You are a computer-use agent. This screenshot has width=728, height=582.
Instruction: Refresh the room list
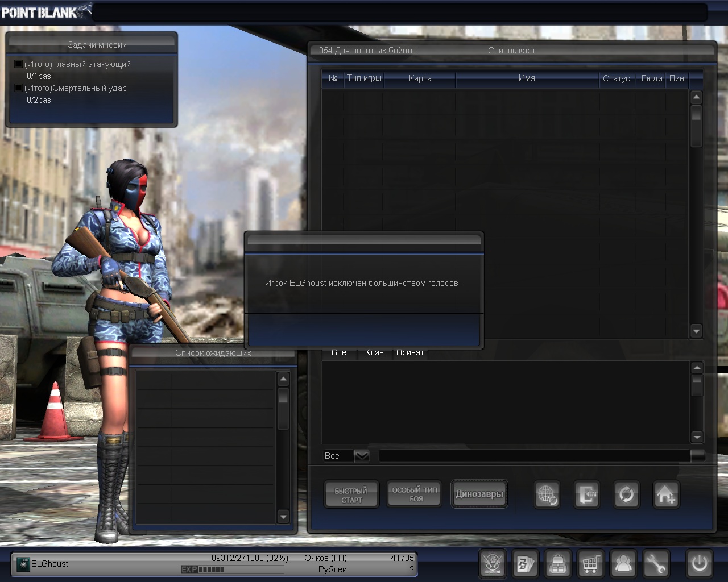626,494
